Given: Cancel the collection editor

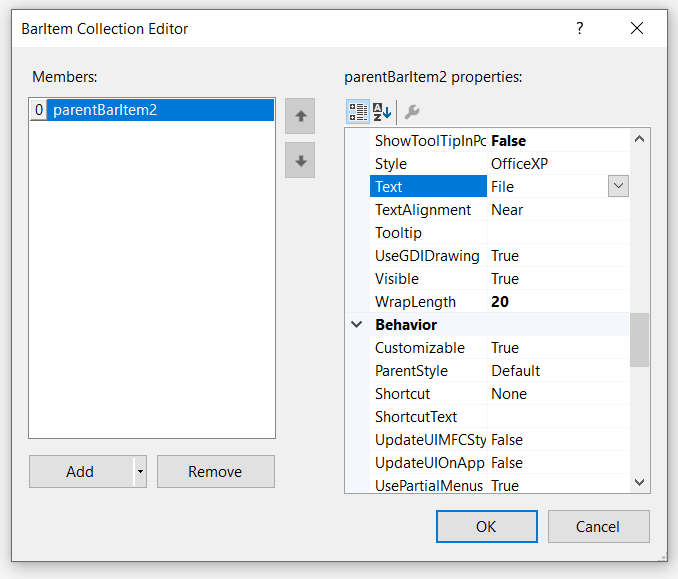Looking at the screenshot, I should [x=598, y=526].
